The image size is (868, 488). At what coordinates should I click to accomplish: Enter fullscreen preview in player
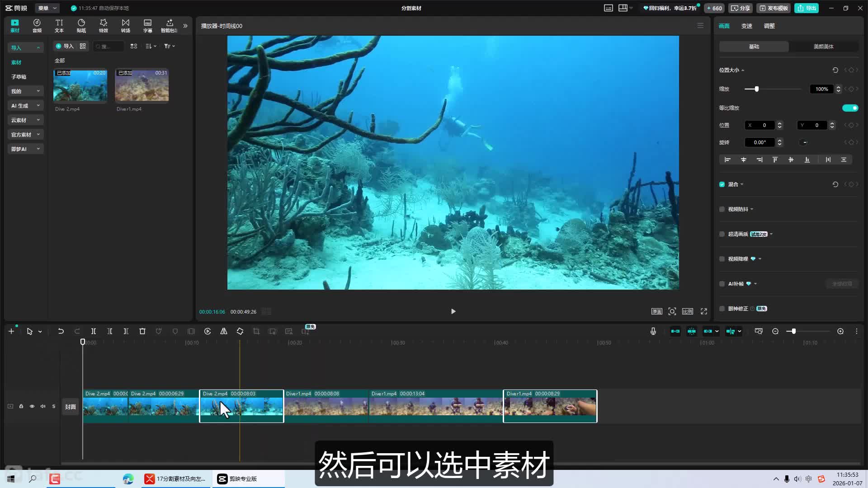tap(704, 311)
